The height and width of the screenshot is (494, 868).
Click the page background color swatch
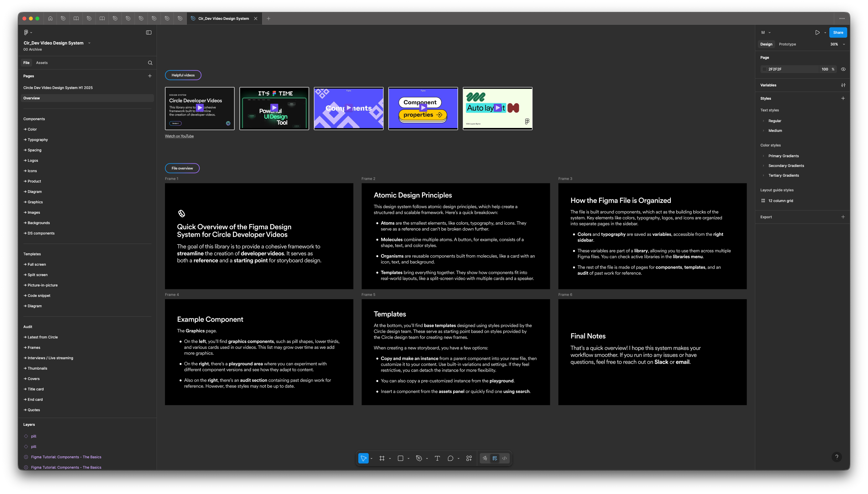(764, 69)
